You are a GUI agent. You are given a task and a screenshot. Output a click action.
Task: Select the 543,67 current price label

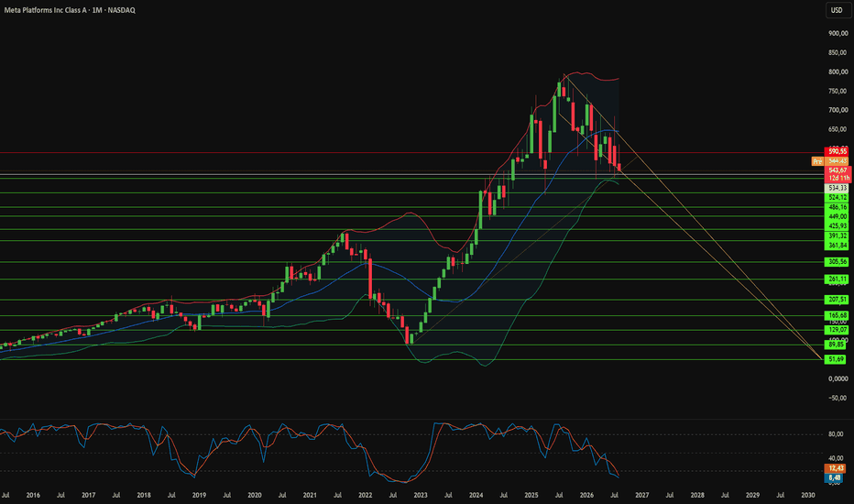click(838, 170)
